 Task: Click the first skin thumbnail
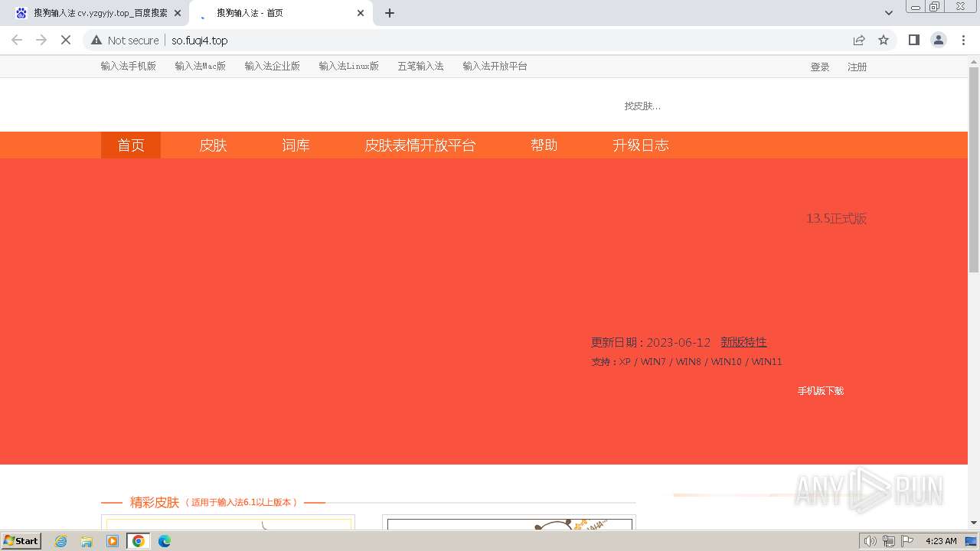point(228,523)
